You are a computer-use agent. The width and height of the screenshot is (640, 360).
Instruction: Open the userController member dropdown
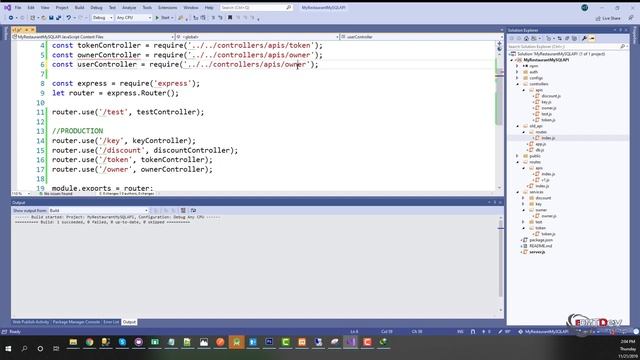coord(421,37)
